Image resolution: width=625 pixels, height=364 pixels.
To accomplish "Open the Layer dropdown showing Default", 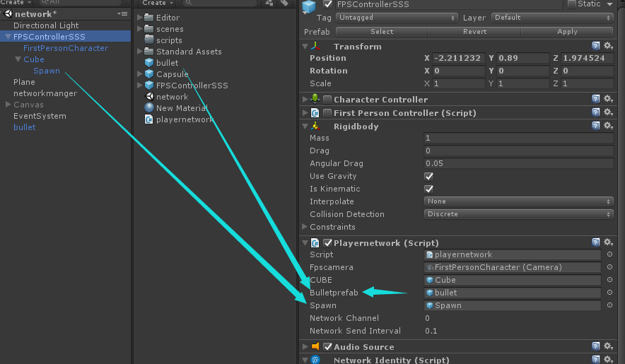I will [x=552, y=18].
